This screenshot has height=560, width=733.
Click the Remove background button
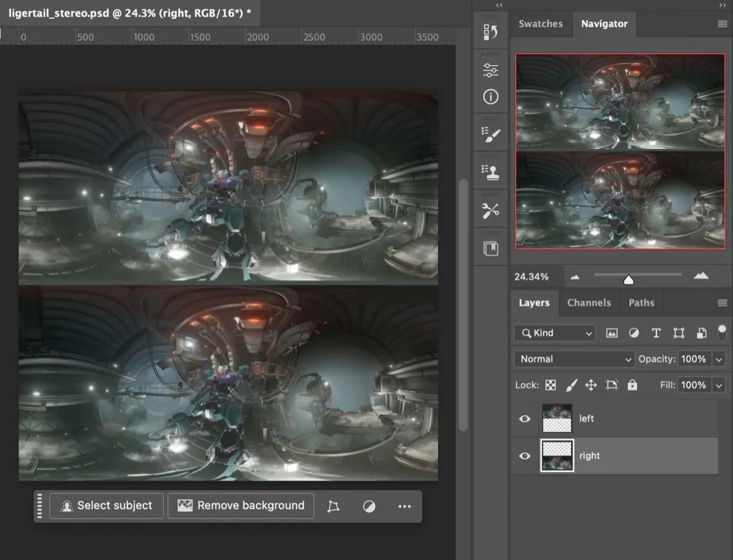pyautogui.click(x=241, y=506)
